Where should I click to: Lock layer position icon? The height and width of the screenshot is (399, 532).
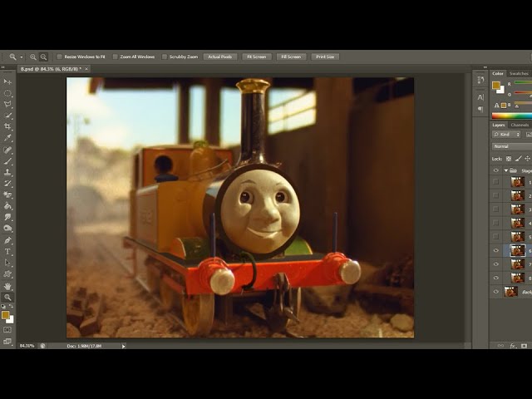click(527, 159)
